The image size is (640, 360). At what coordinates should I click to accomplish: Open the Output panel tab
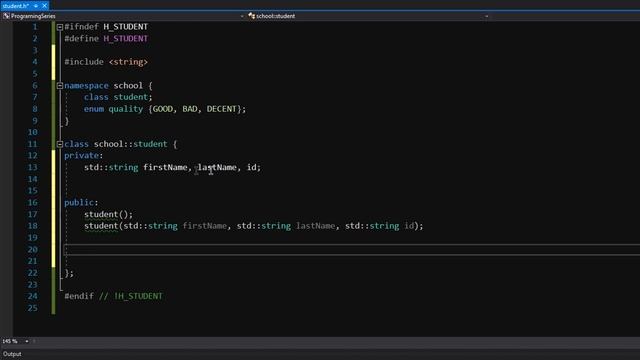(x=12, y=354)
